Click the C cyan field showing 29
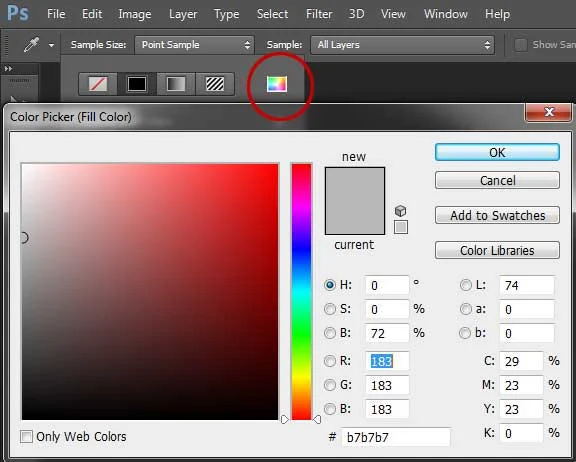 521,361
